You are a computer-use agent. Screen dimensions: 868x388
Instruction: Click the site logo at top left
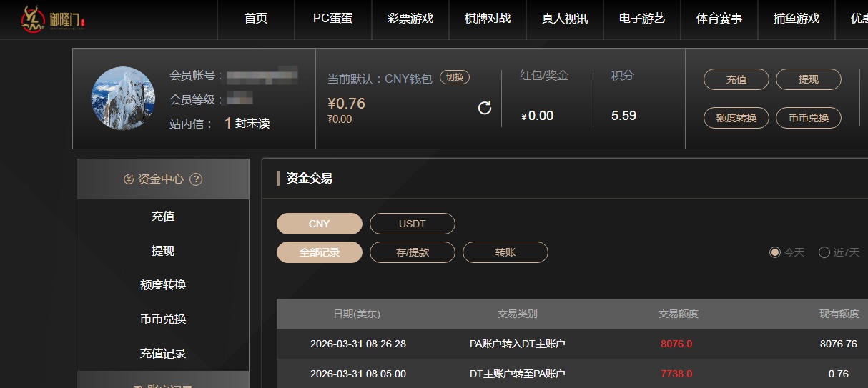pyautogui.click(x=53, y=19)
